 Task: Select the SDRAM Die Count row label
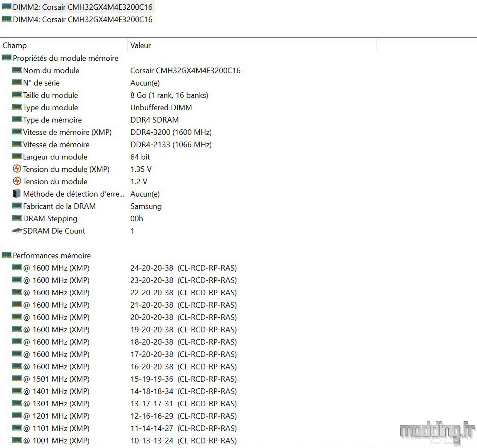coord(54,231)
